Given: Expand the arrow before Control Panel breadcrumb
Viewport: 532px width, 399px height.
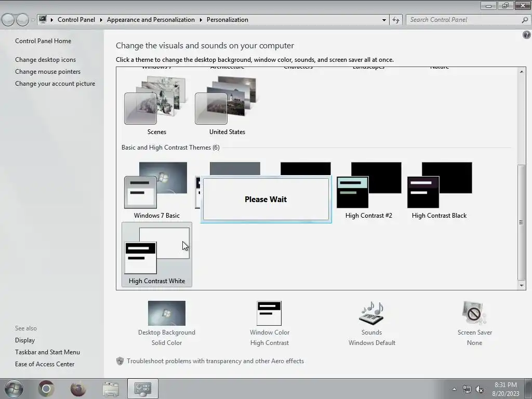Looking at the screenshot, I should 52,20.
